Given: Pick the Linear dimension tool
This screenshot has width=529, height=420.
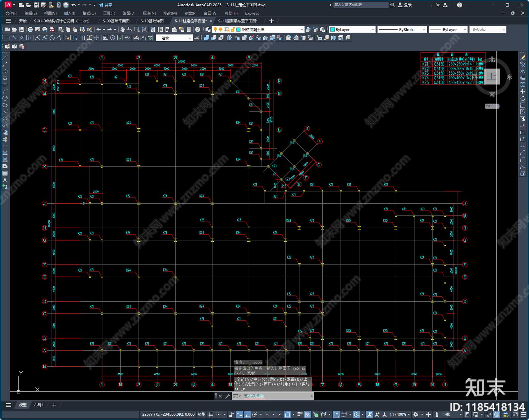Looking at the screenshot, I should pyautogui.click(x=7, y=38).
